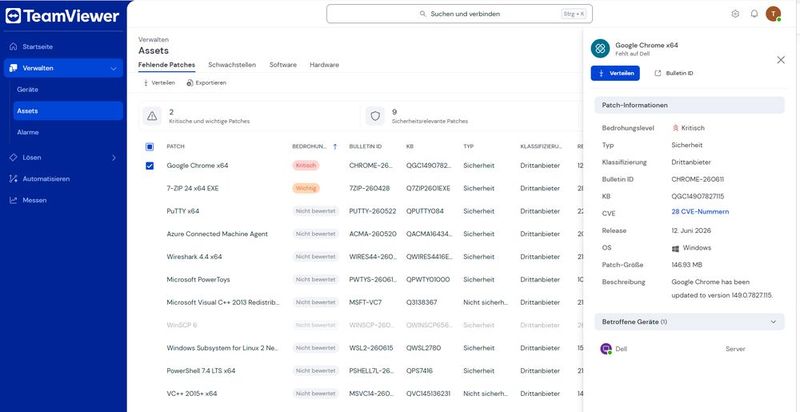Click the Google Chrome patch icon in panel
This screenshot has height=412, width=800.
[601, 48]
